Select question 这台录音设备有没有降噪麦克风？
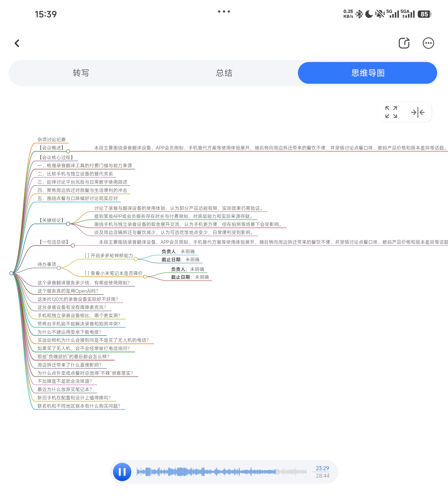 click(72, 307)
